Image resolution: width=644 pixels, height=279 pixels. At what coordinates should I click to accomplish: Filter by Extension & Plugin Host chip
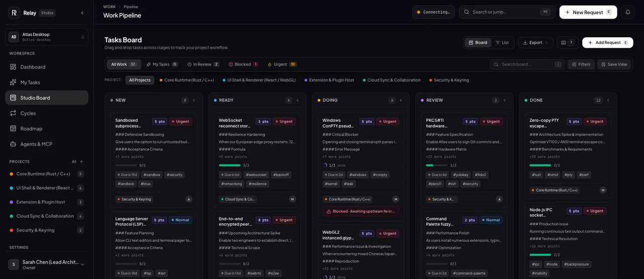pyautogui.click(x=329, y=80)
